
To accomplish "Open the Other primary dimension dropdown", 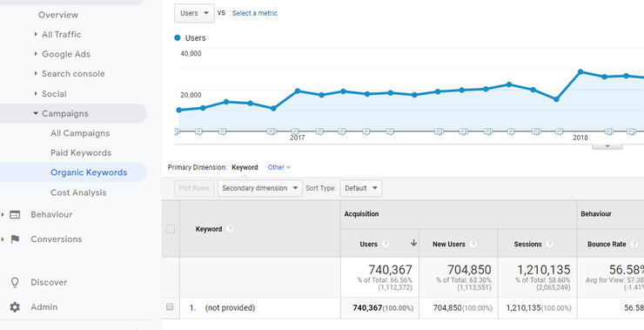I will tap(278, 167).
